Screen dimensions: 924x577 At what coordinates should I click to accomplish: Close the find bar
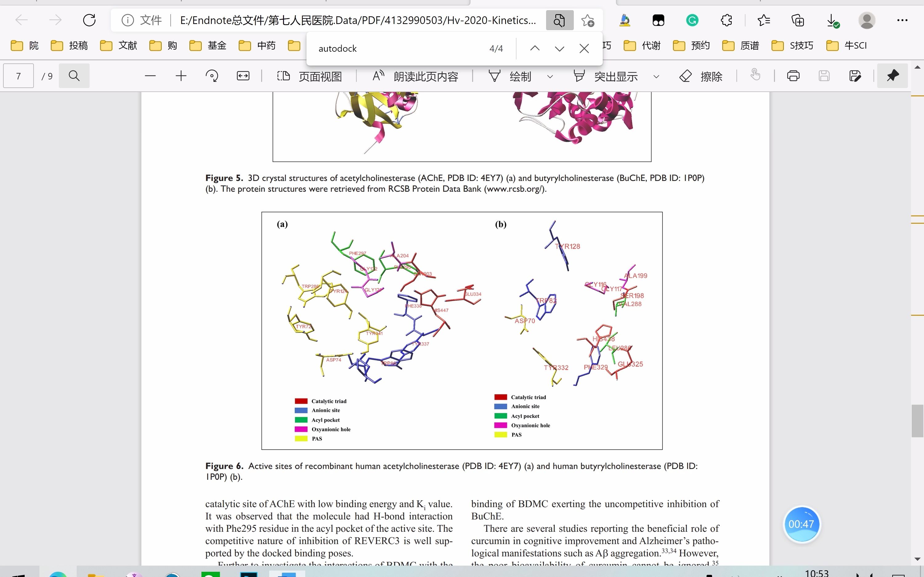tap(584, 48)
